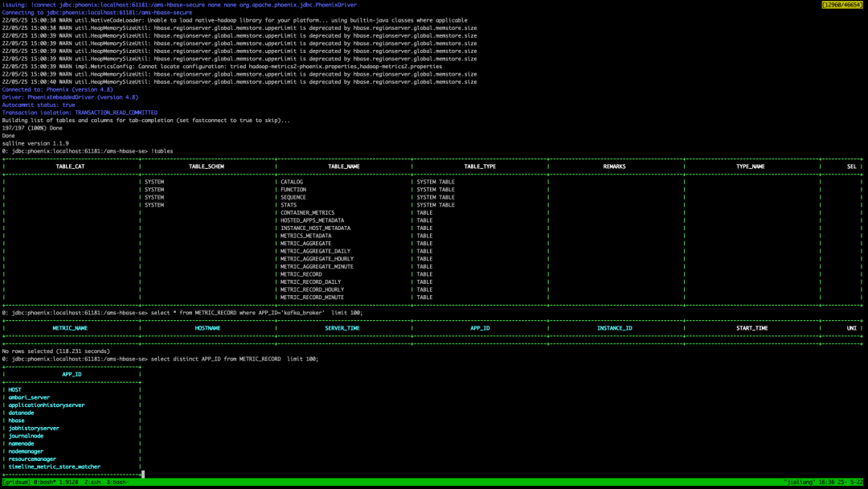Click the METRIC_AGGREGATE_HOURLY table name
Image resolution: width=868 pixels, height=489 pixels.
click(317, 260)
